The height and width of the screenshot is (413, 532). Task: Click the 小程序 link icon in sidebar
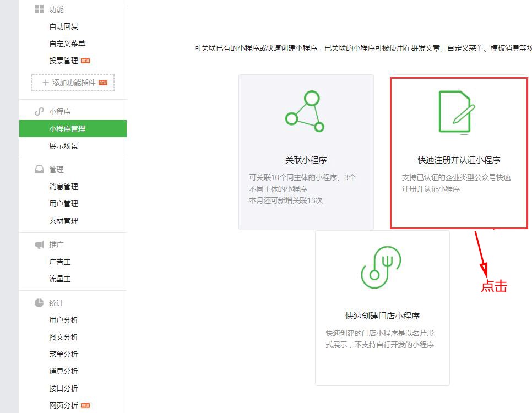coord(39,112)
